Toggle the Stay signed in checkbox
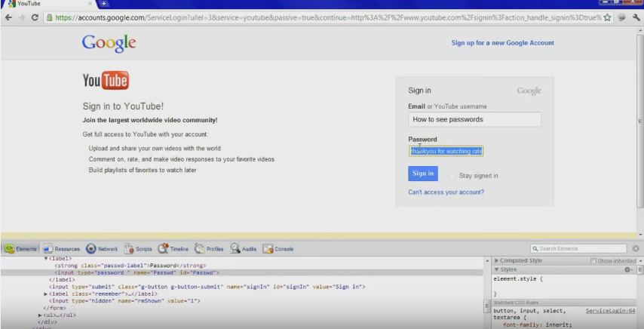 click(x=452, y=176)
